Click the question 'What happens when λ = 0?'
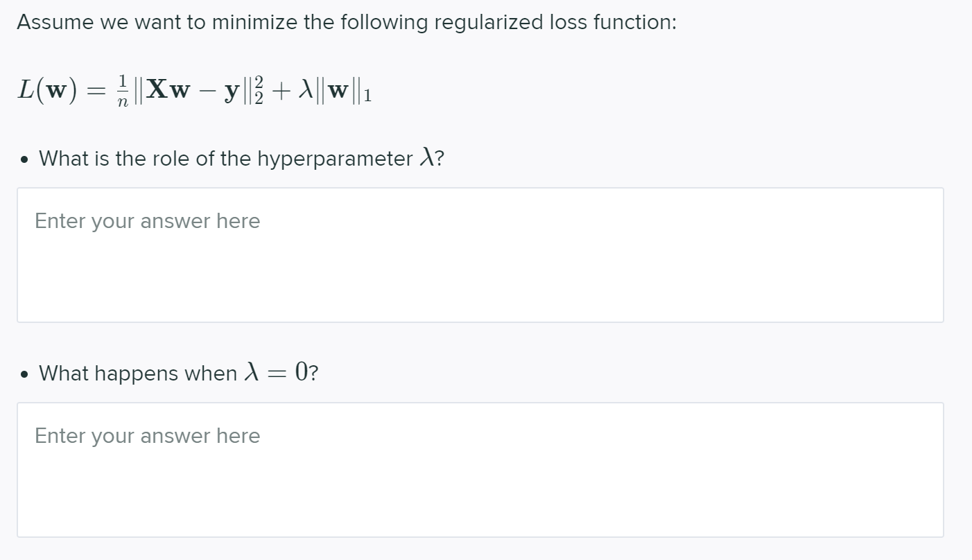Viewport: 972px width, 560px height. [x=179, y=372]
